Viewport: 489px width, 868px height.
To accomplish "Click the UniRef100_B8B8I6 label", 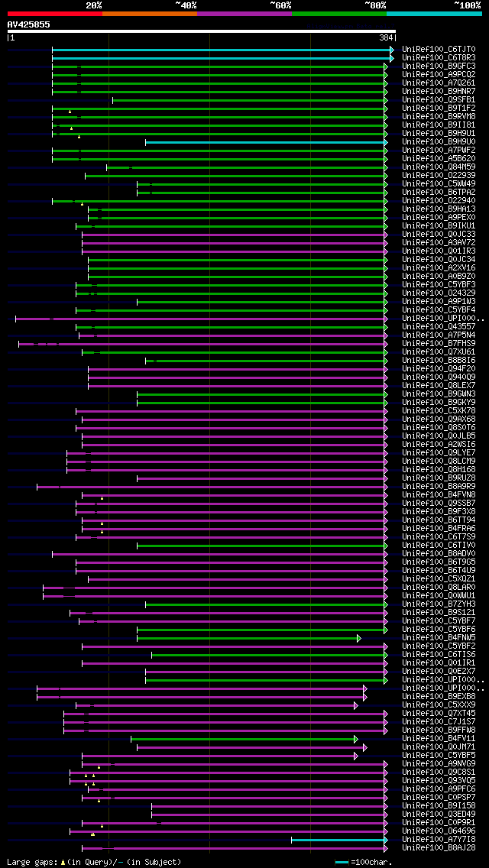I will coord(439,361).
